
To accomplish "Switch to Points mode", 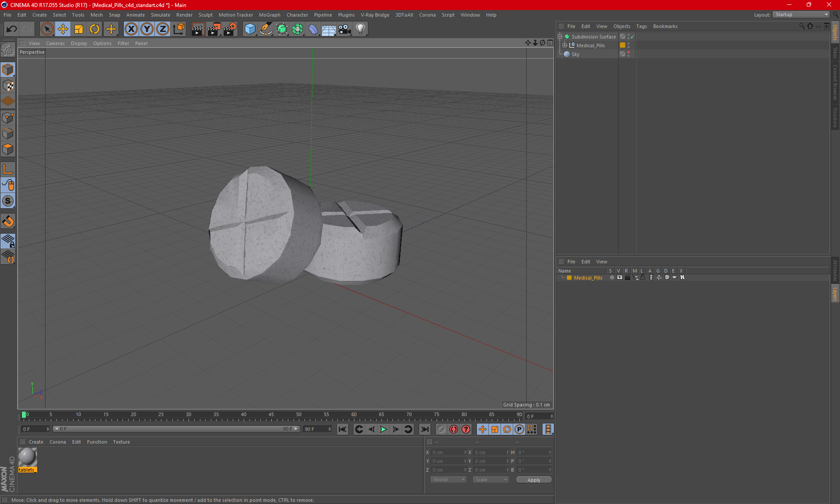I will coord(8,118).
